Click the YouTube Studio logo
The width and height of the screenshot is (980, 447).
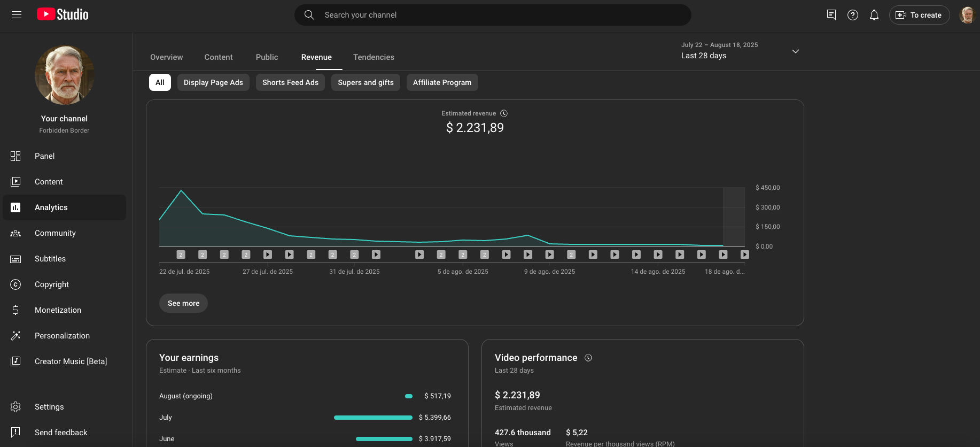pos(63,14)
